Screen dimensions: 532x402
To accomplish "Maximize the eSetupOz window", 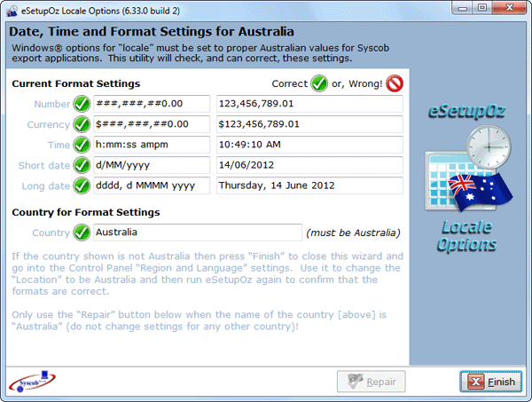I will click(x=482, y=9).
